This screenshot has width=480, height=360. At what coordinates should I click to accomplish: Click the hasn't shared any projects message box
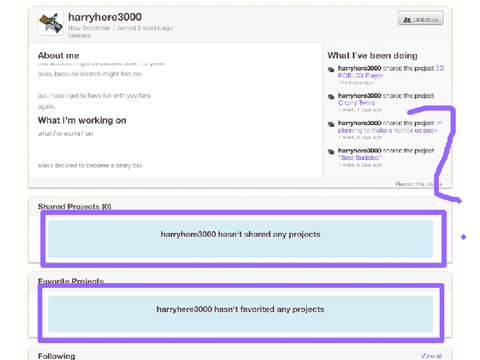tap(240, 239)
